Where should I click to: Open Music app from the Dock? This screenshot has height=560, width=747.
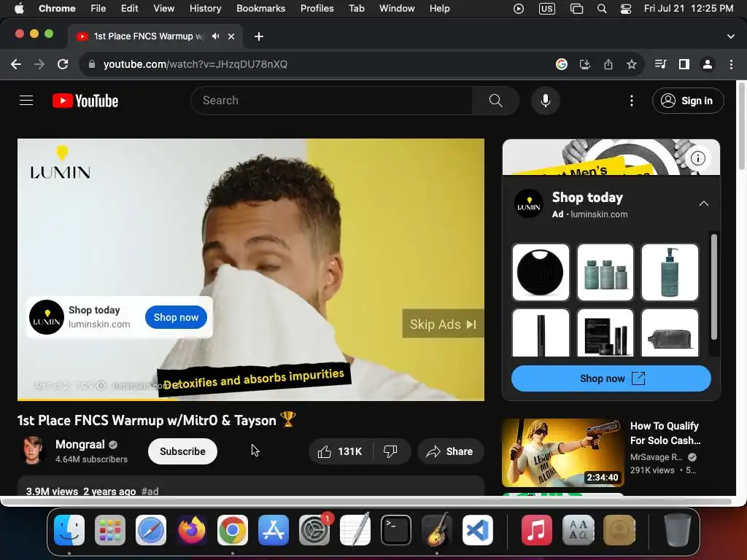(x=536, y=530)
